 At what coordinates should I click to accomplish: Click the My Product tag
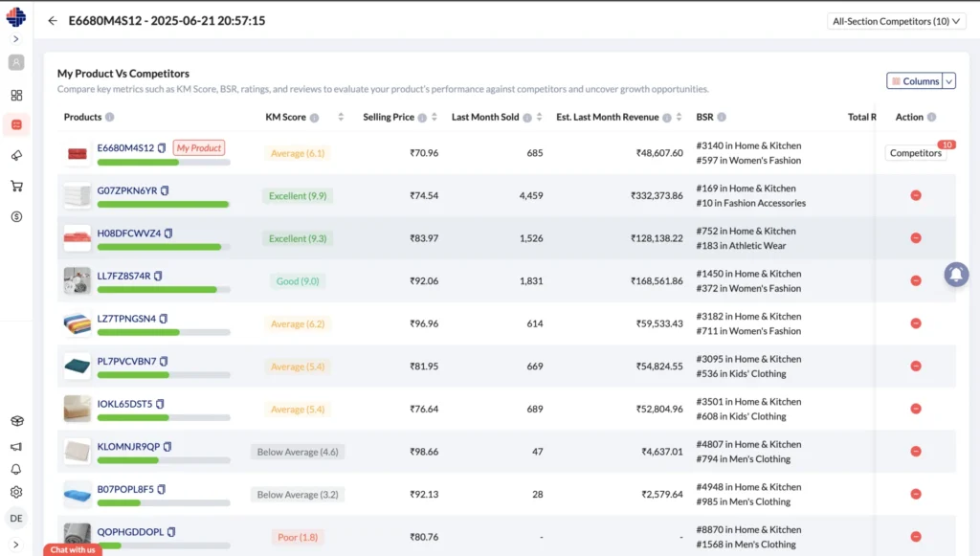[199, 148]
